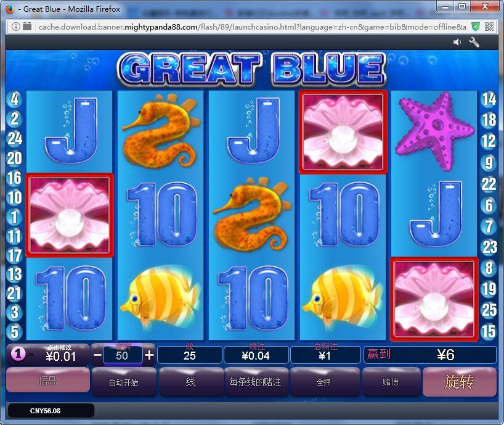This screenshot has height=425, width=504.
Task: Click the QR code icon in address bar
Action: 489,27
